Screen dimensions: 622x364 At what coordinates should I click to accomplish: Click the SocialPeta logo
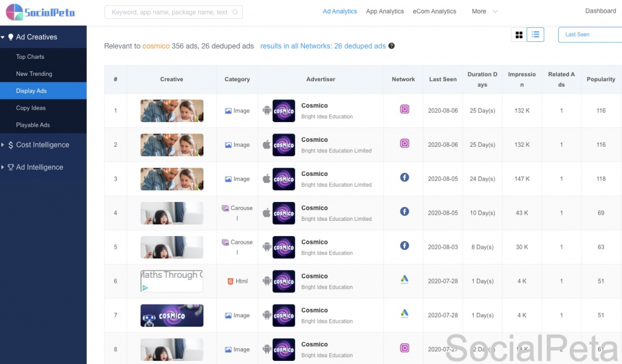(40, 12)
